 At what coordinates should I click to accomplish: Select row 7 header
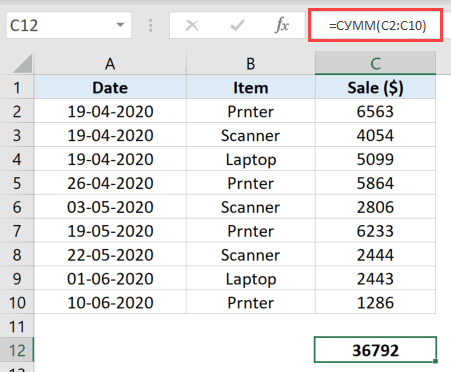click(17, 231)
